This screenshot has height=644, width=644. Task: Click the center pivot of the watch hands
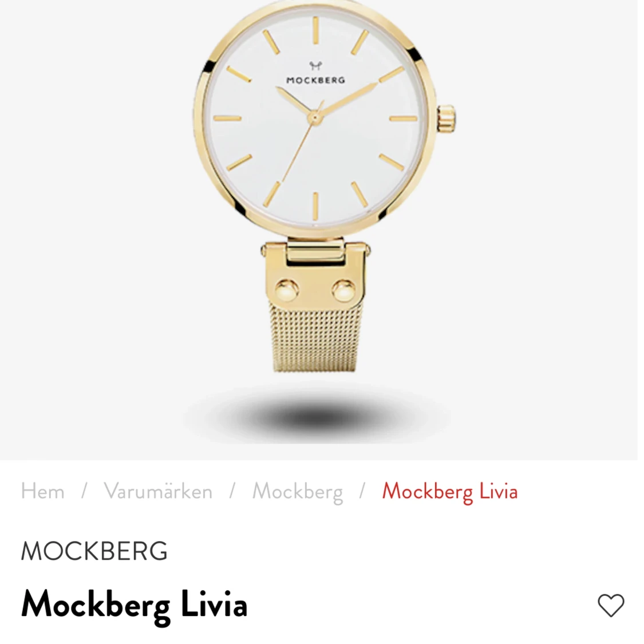pyautogui.click(x=315, y=118)
